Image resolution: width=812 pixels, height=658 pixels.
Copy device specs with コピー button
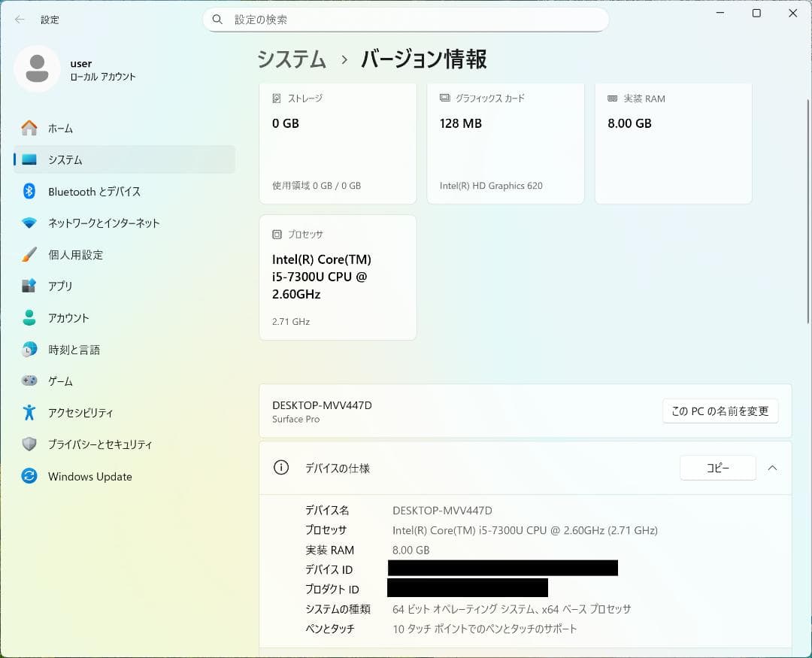tap(717, 468)
